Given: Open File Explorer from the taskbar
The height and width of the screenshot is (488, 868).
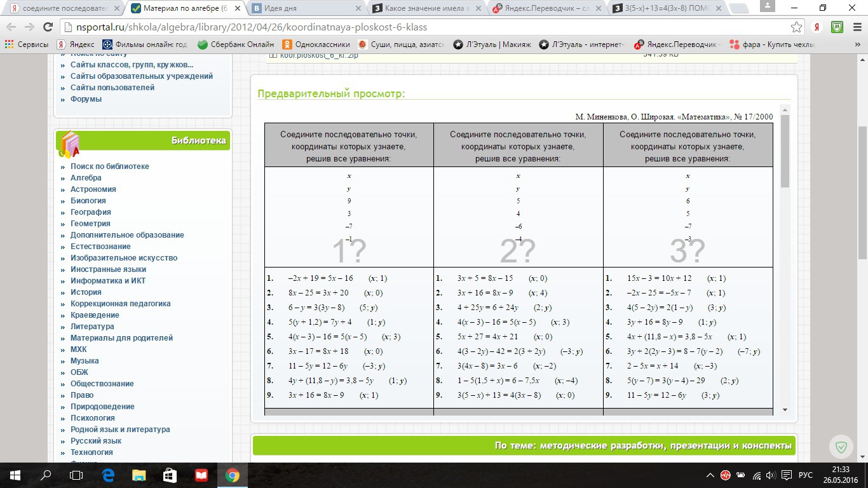Looking at the screenshot, I should click(139, 475).
